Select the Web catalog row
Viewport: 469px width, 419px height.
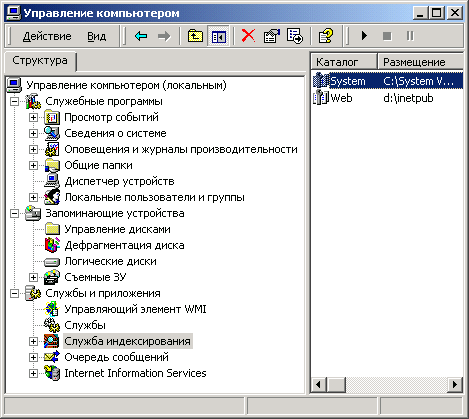(x=388, y=98)
